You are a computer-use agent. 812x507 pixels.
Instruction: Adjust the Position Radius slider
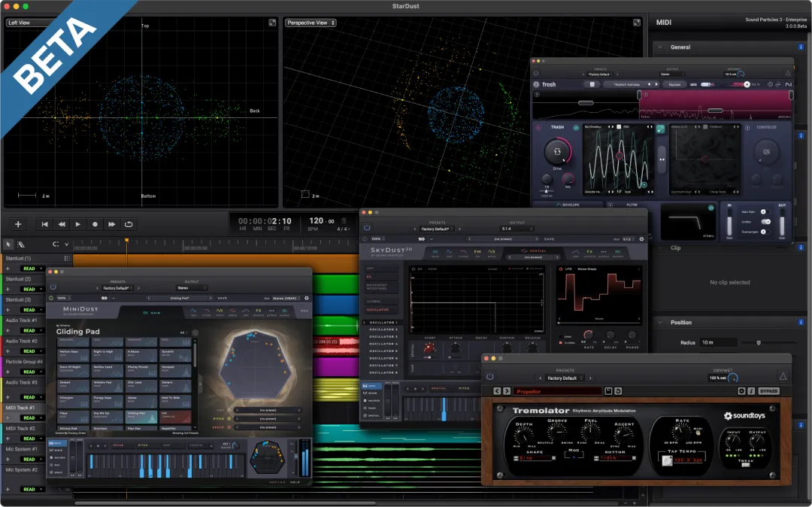click(759, 342)
